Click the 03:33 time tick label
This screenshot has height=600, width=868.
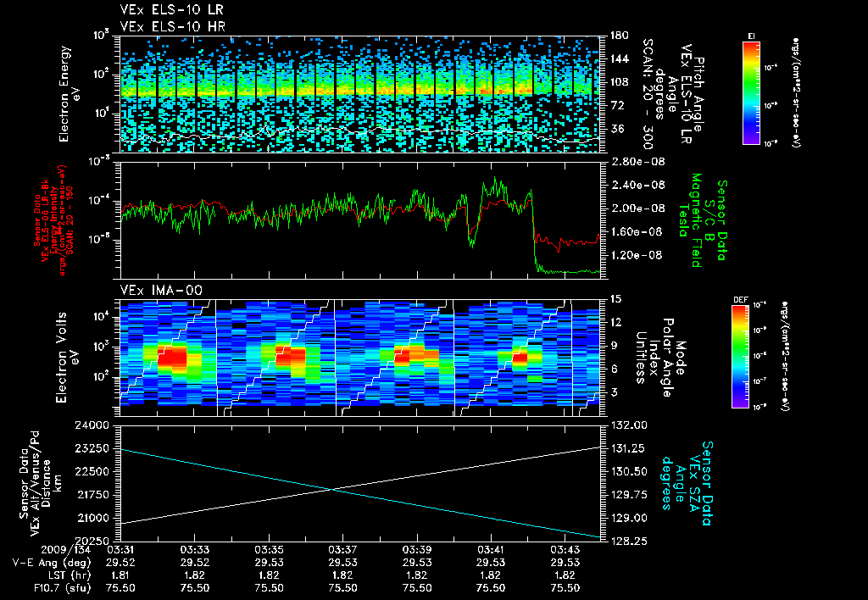[194, 550]
